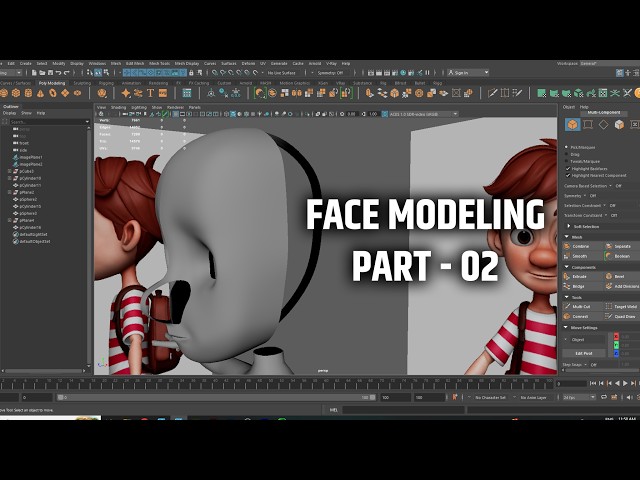The width and height of the screenshot is (640, 480).
Task: Click the red X axis swatch
Action: pos(616,336)
